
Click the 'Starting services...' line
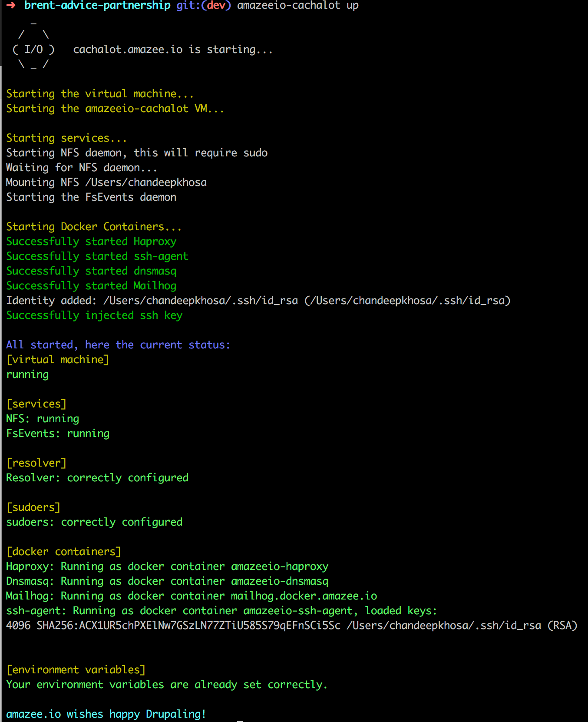click(x=66, y=138)
